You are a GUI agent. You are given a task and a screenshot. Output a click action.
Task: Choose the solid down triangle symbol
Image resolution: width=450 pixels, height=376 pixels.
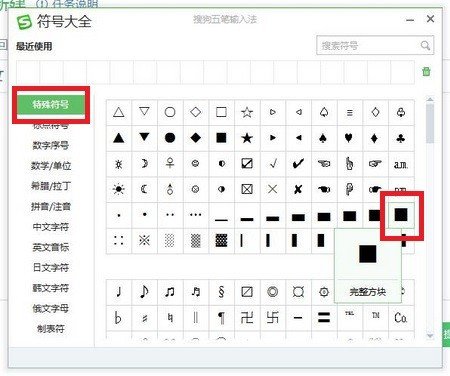click(144, 138)
